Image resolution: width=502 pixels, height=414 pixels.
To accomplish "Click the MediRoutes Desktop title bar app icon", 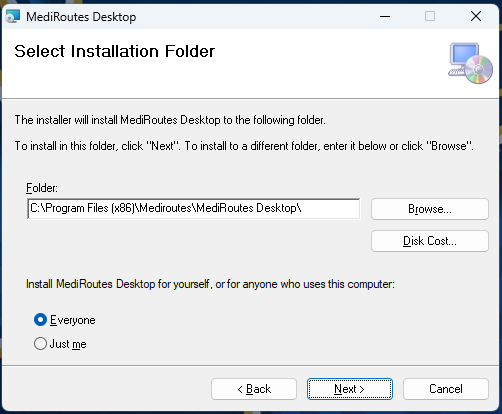I will point(13,16).
